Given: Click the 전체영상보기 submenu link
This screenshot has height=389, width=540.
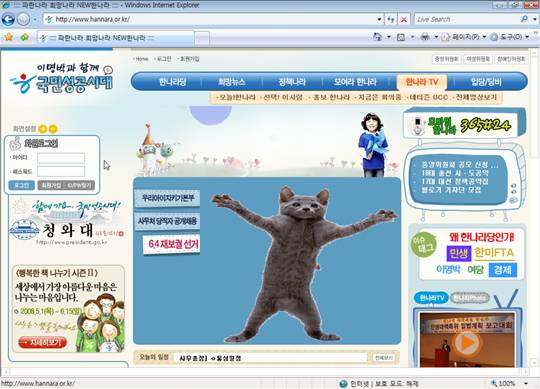Looking at the screenshot, I should coord(475,97).
